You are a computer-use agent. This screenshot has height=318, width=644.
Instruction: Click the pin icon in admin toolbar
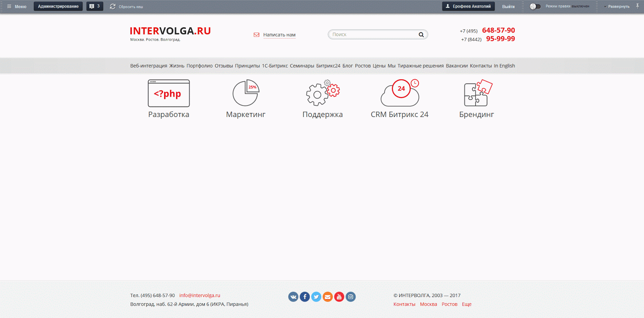point(637,6)
